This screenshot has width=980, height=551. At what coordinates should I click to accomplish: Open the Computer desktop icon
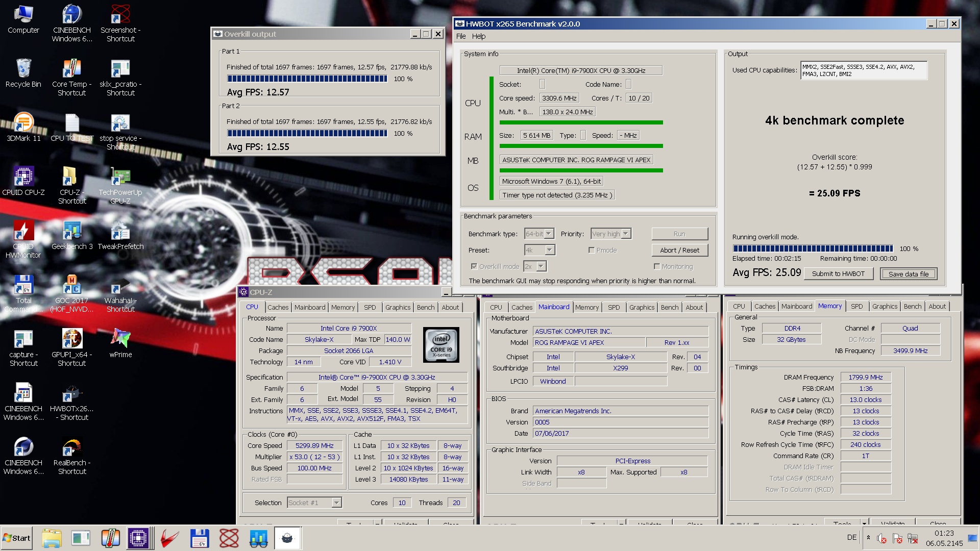23,20
